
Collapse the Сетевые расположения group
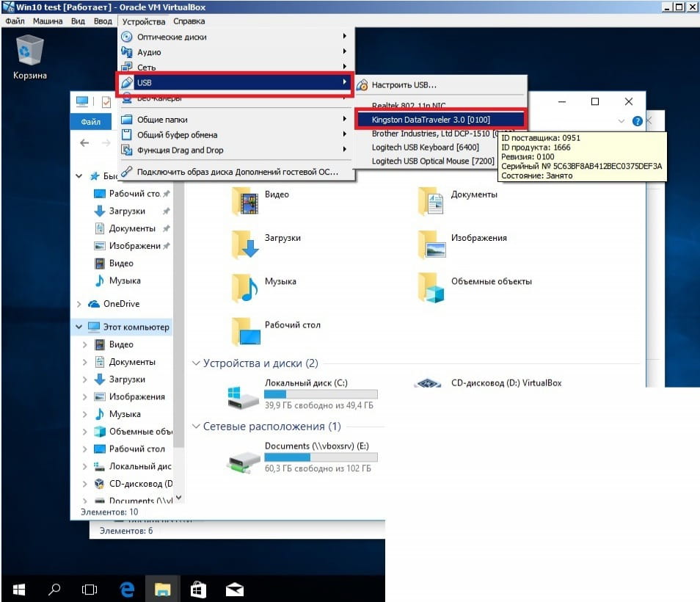196,427
